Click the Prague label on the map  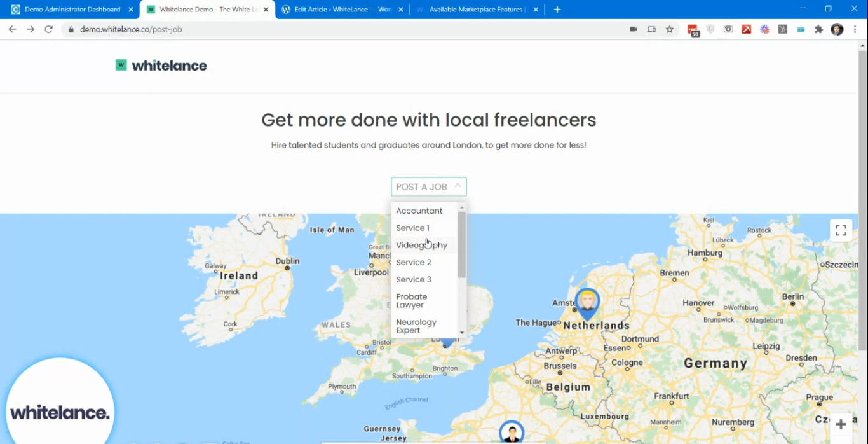(x=819, y=397)
